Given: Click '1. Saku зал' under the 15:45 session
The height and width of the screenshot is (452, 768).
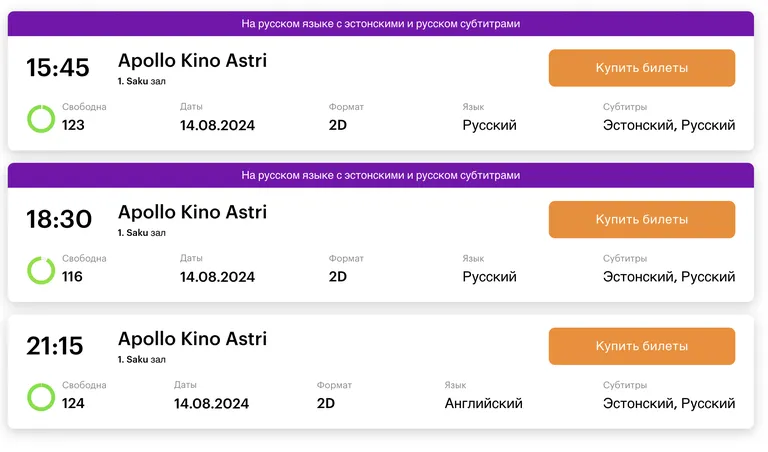Looking at the screenshot, I should click(142, 81).
